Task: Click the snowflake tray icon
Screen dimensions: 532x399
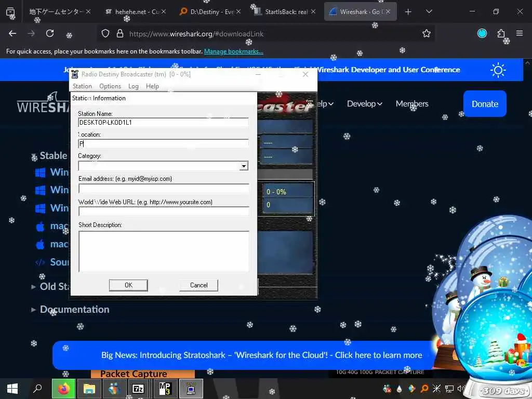Action: pos(436,389)
